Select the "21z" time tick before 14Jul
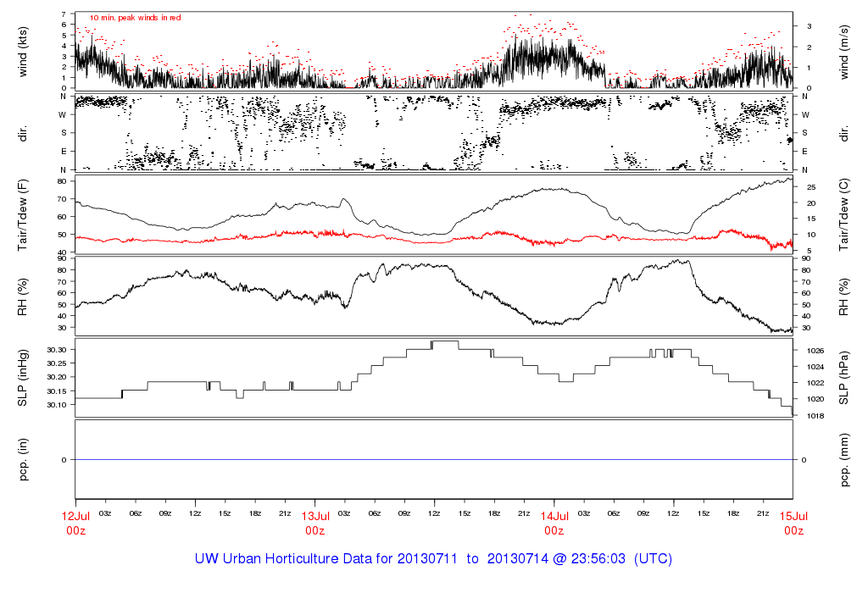The height and width of the screenshot is (593, 868). point(524,514)
